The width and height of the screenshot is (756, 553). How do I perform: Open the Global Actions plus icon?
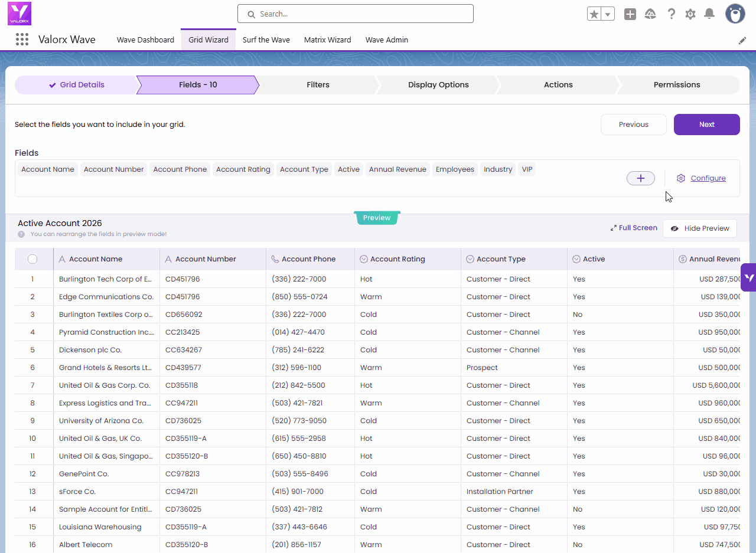[x=630, y=14]
